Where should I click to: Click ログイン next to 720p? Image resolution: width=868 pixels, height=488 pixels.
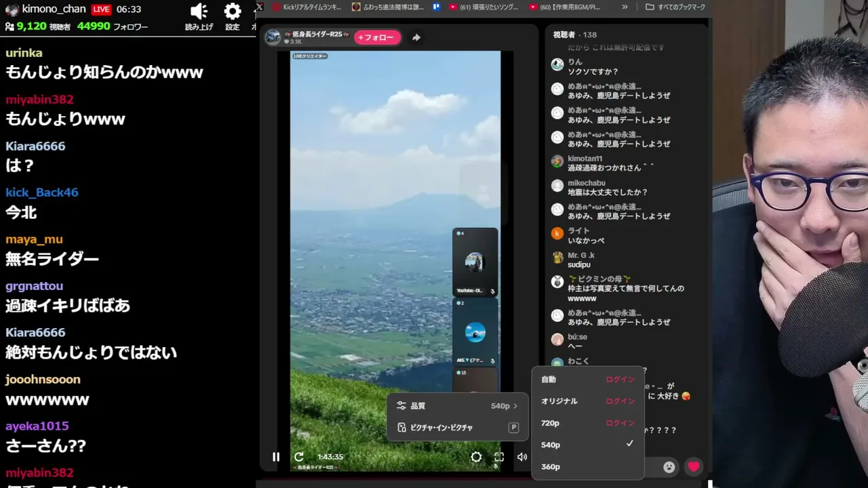point(620,423)
